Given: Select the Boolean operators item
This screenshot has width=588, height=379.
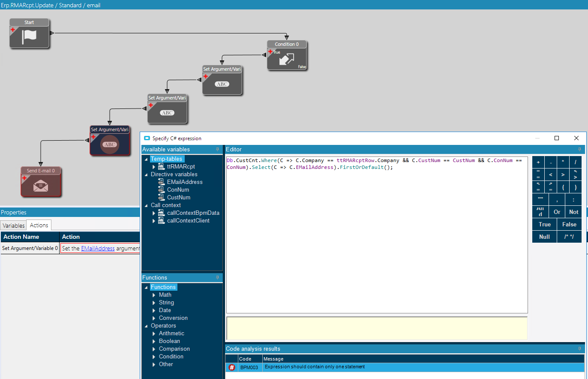Looking at the screenshot, I should tap(169, 341).
